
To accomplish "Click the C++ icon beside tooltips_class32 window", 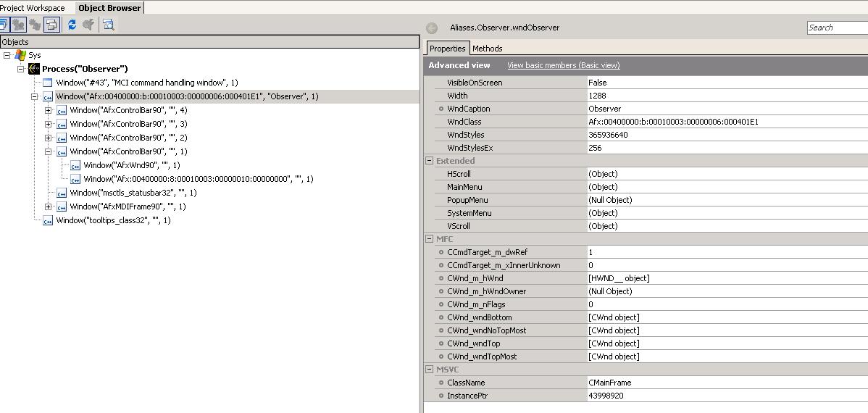I will pyautogui.click(x=48, y=220).
